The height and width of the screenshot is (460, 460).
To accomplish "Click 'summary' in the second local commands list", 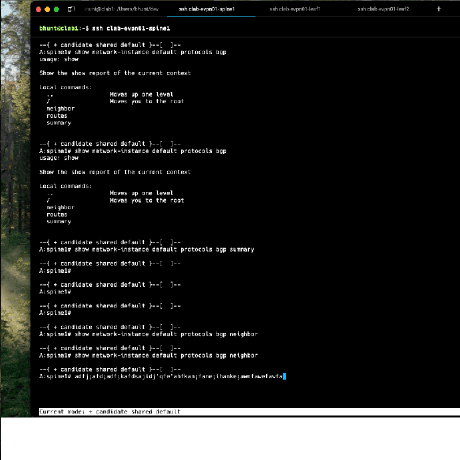I will pos(59,221).
